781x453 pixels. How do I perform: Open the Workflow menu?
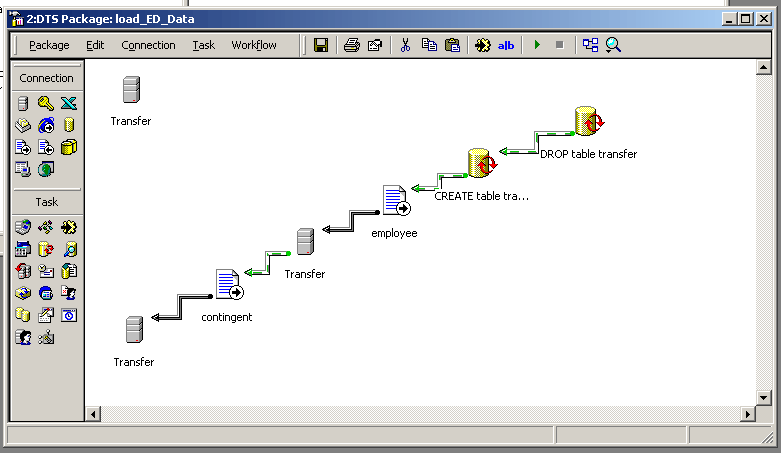(254, 45)
